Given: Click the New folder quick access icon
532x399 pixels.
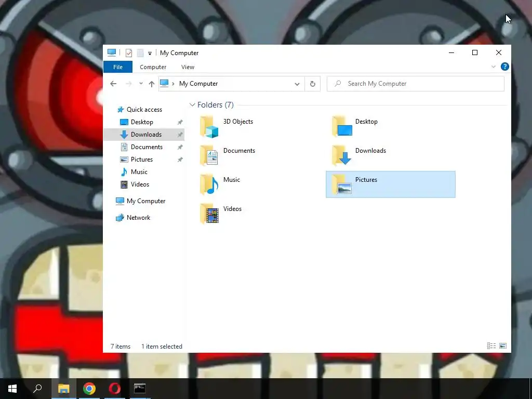Looking at the screenshot, I should [x=140, y=53].
